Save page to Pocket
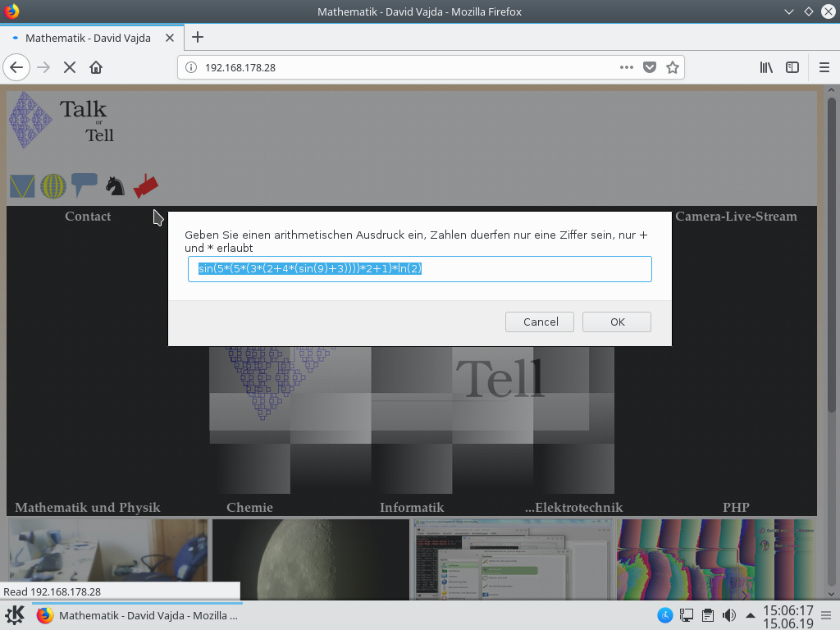 pyautogui.click(x=650, y=67)
